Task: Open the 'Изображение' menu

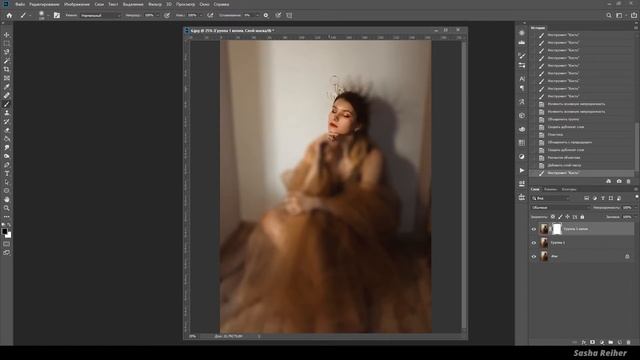Action: click(77, 4)
